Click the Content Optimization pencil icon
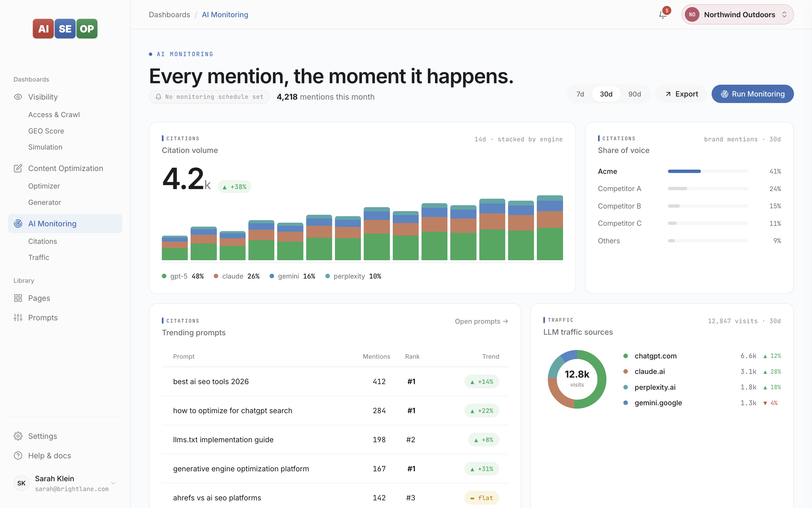 coord(18,168)
